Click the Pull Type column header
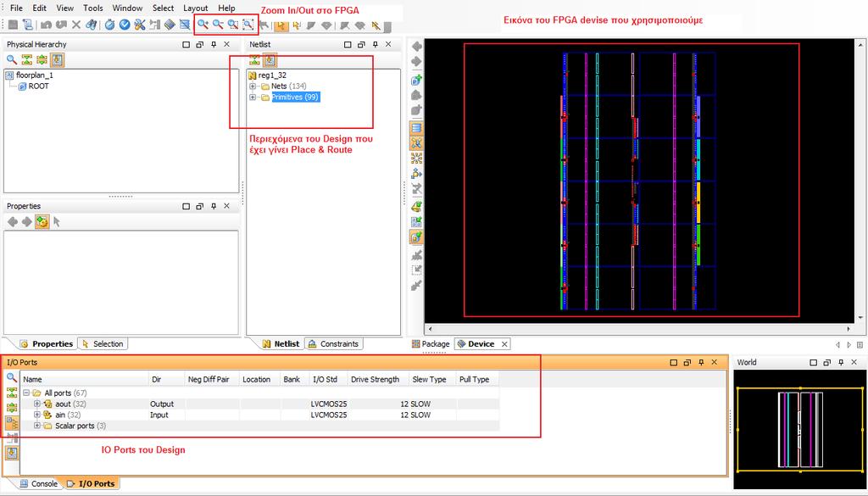This screenshot has width=868, height=496. click(x=477, y=379)
